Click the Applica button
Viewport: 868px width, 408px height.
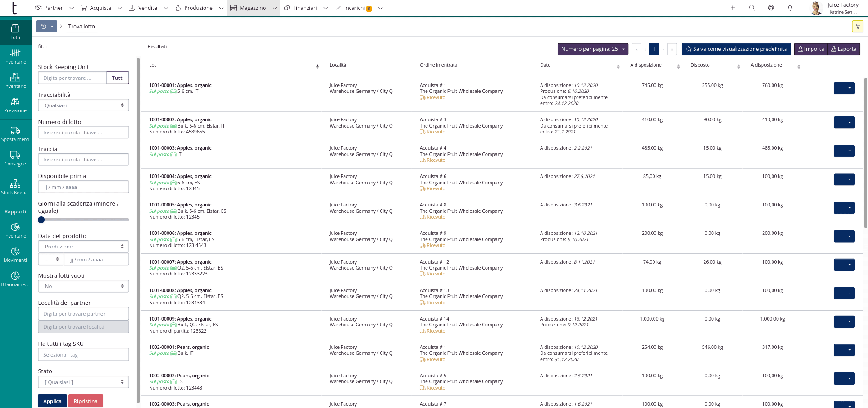(x=52, y=401)
